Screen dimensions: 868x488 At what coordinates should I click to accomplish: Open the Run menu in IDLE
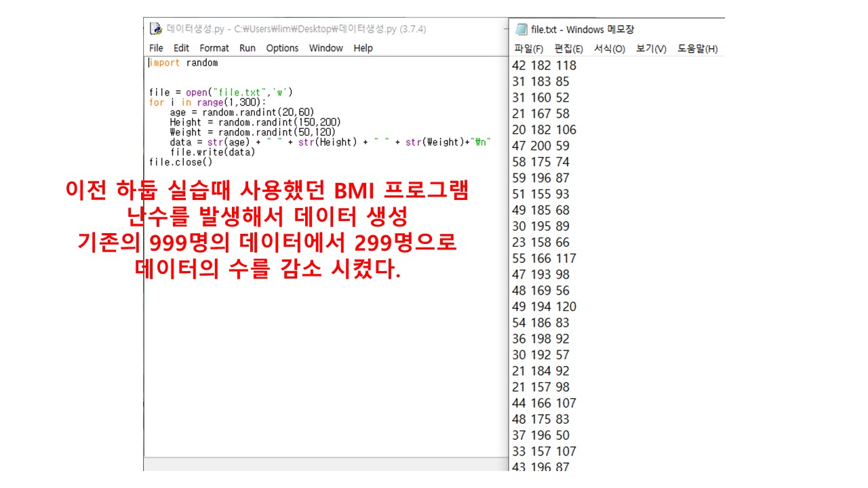(248, 48)
